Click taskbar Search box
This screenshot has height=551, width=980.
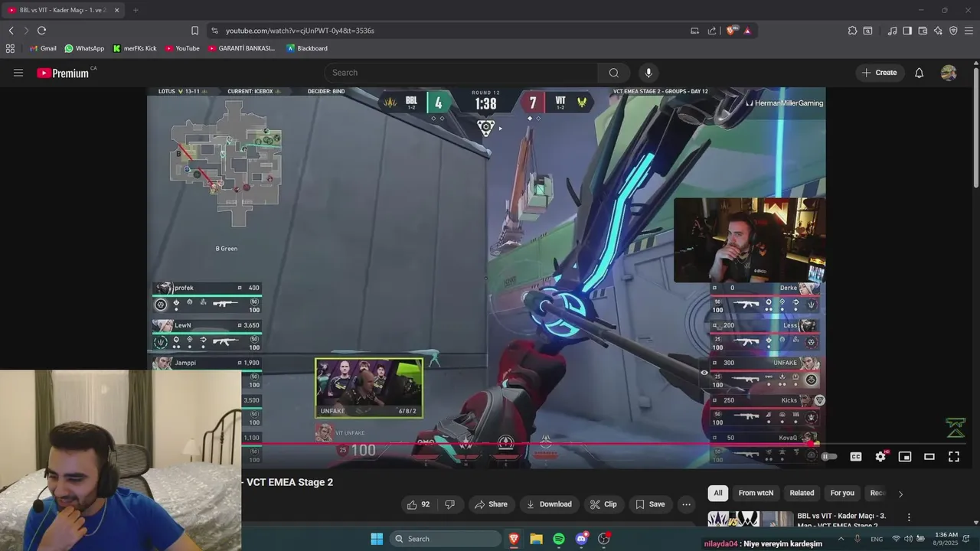point(445,539)
